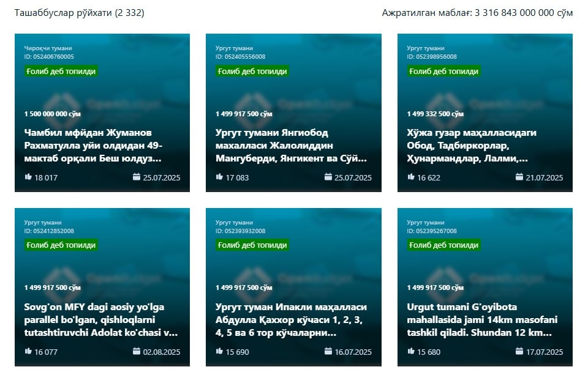Click Ғолиб деб топилди badge on ID 052406760005
Viewport: 588px width, 375px height.
pyautogui.click(x=61, y=71)
